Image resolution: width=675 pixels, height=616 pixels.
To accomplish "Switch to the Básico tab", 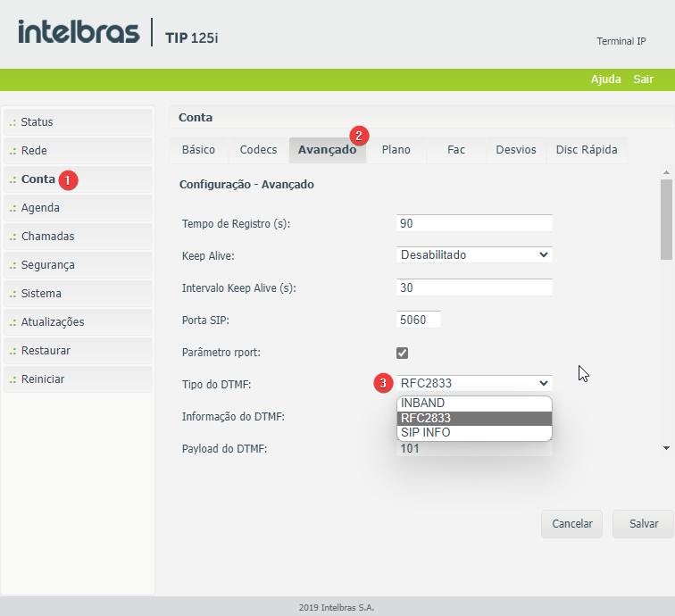I will tap(198, 150).
